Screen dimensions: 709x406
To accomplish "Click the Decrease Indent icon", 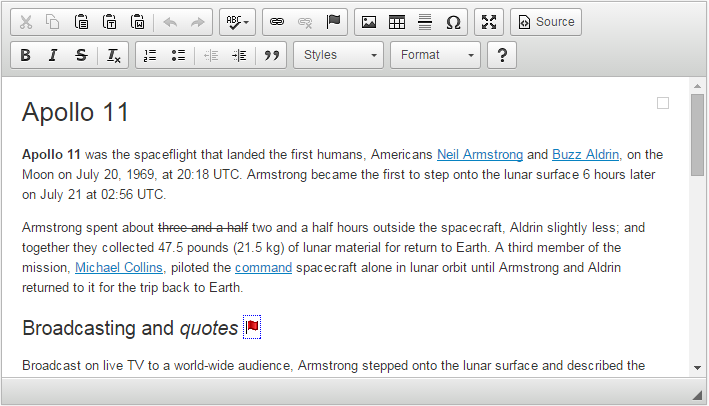I will 211,55.
